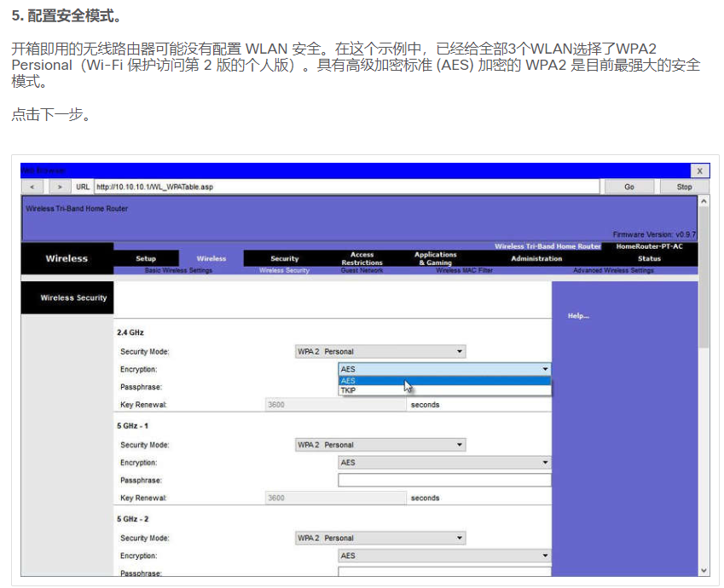Switch to Access Restrictions tab
This screenshot has height=588, width=724.
pos(362,258)
